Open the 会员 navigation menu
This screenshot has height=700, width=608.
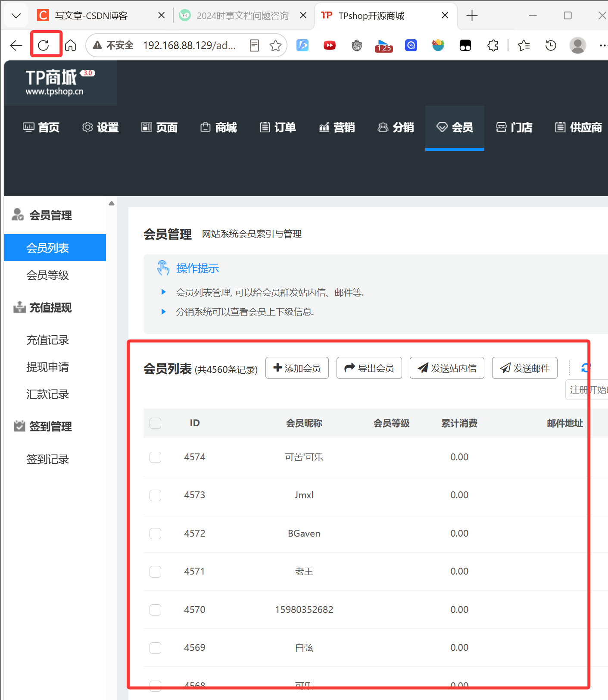[x=455, y=128]
